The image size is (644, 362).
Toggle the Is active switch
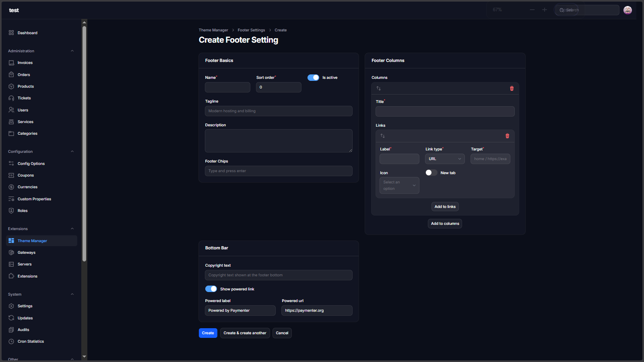[313, 78]
